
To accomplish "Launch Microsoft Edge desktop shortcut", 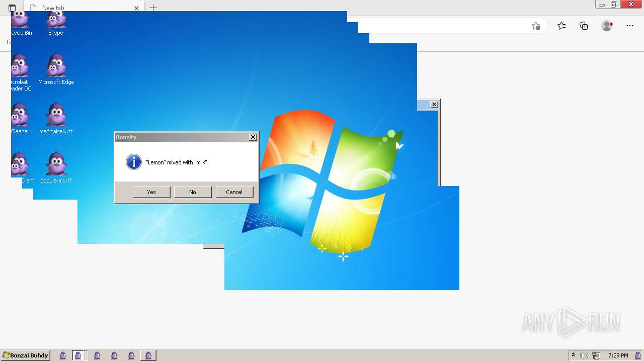I will coord(56,70).
